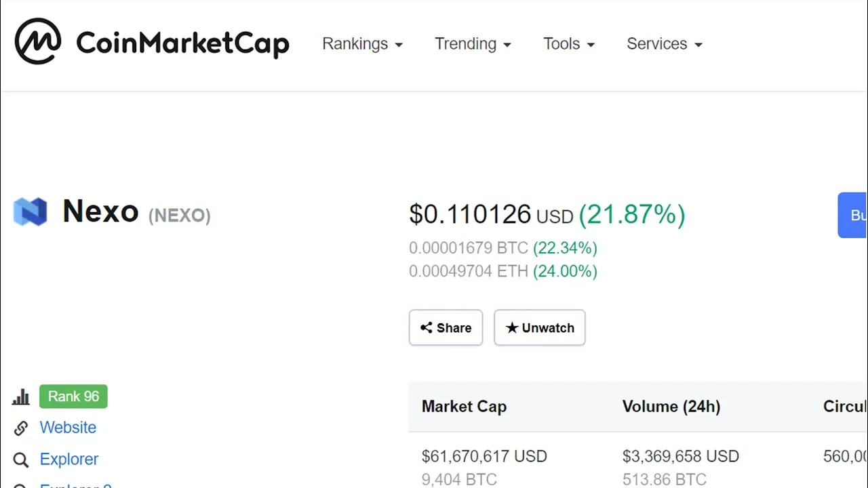Click the green Rank 96 badge
868x488 pixels.
click(73, 396)
